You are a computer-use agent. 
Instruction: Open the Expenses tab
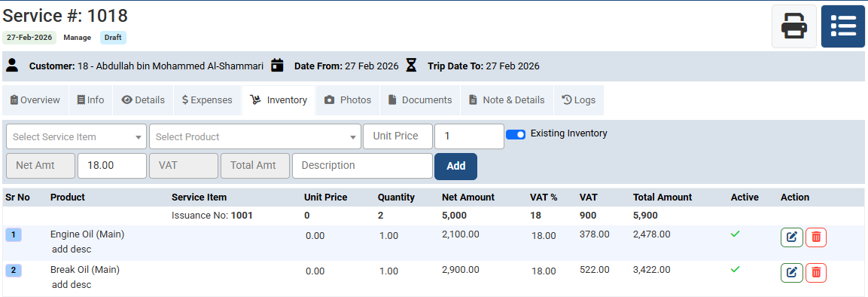pyautogui.click(x=208, y=100)
